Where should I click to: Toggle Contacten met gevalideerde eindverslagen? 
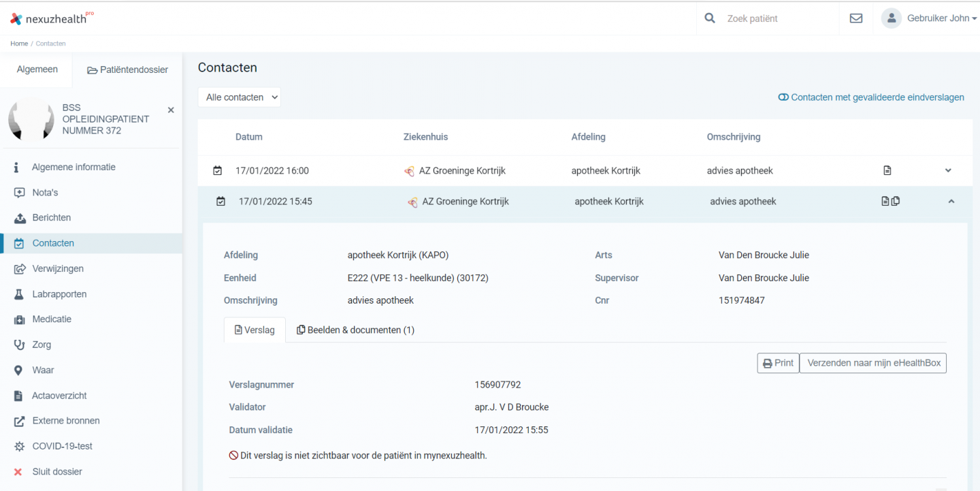point(871,97)
